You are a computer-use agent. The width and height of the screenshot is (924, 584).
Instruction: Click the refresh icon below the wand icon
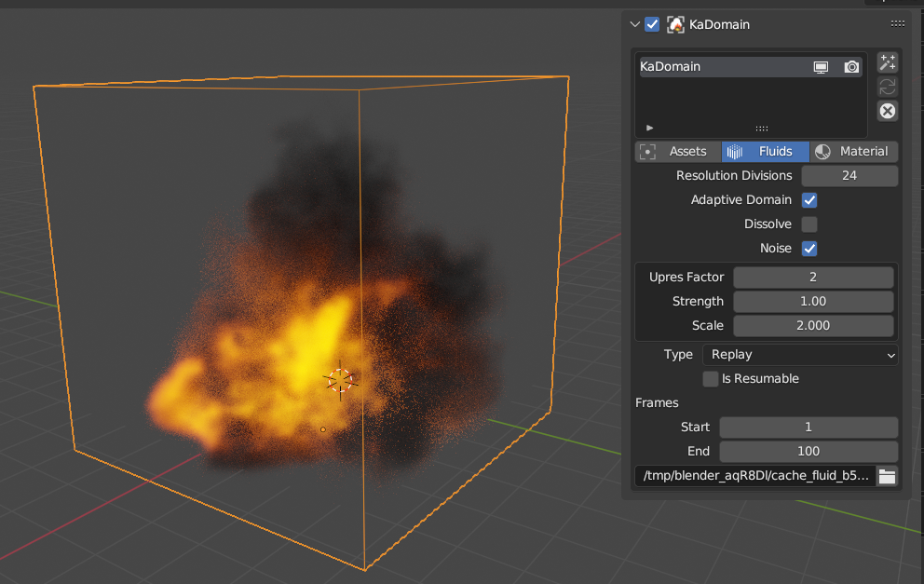coord(887,85)
